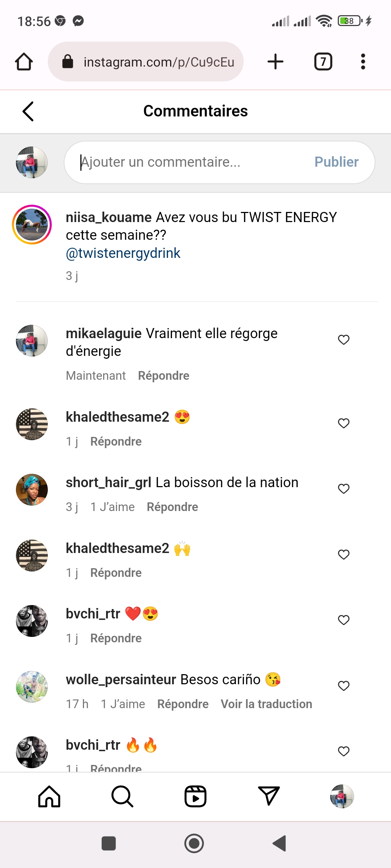391x868 pixels.
Task: Open a new browser tab
Action: click(275, 61)
